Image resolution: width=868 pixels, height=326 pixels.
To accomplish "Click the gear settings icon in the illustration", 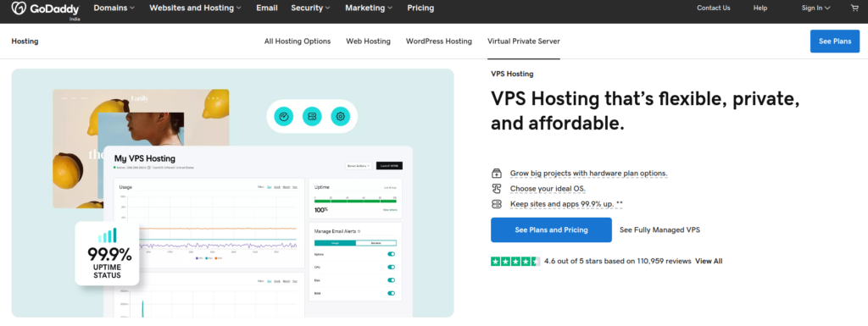I will point(341,116).
